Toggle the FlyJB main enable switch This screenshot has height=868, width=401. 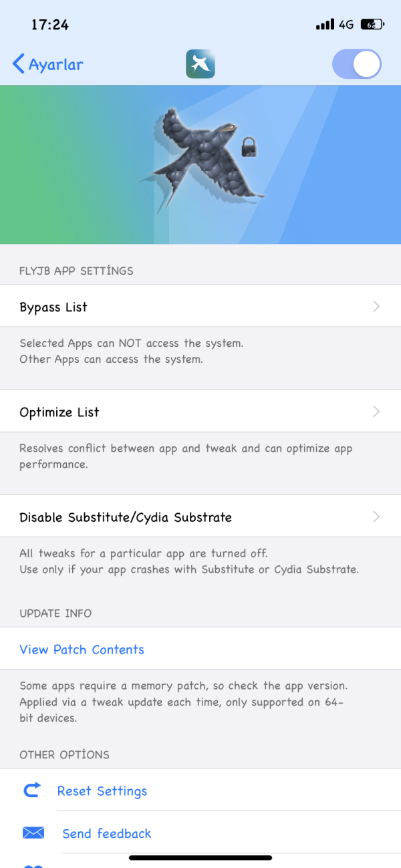click(357, 64)
